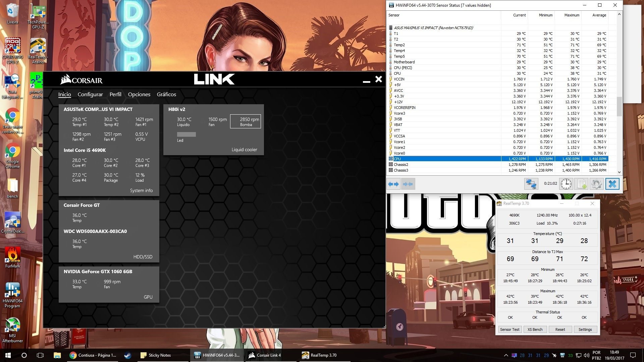Click RealTemp Sensor Test button
Image resolution: width=644 pixels, height=362 pixels.
click(509, 329)
